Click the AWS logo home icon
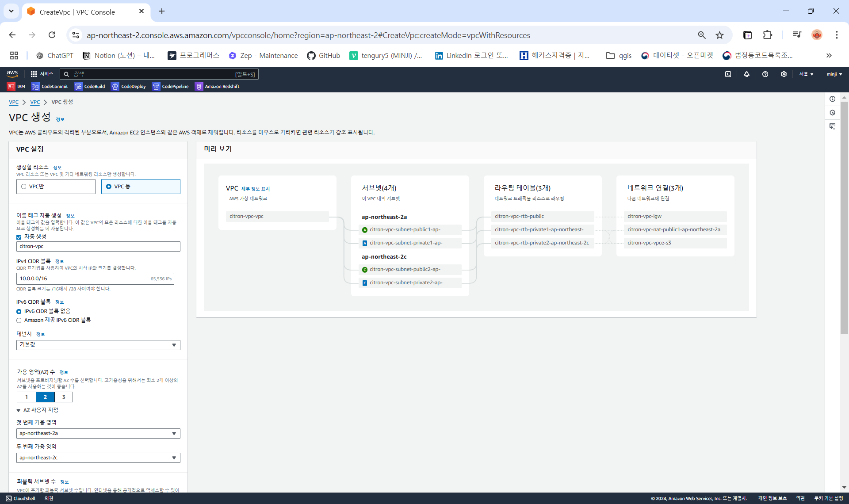The width and height of the screenshot is (849, 504). (x=12, y=74)
